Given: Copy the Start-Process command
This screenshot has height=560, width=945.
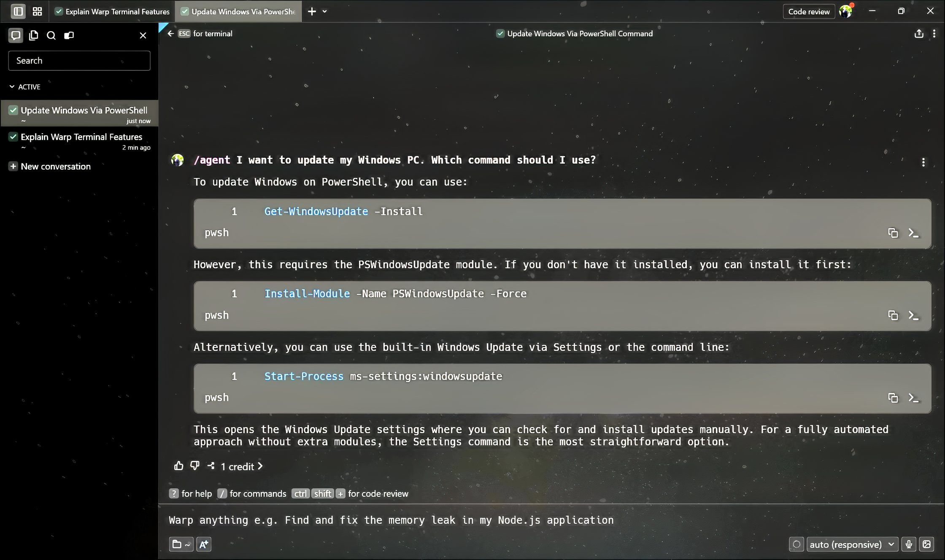Looking at the screenshot, I should (x=893, y=398).
